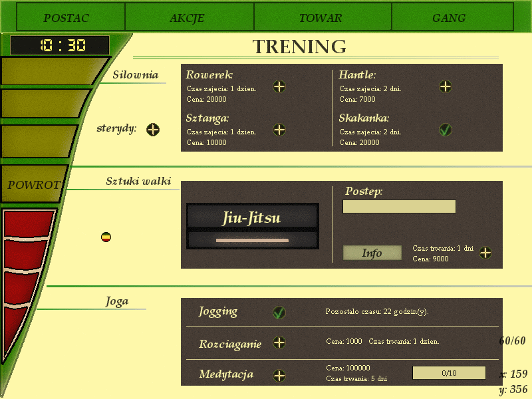Click the plus icon next to Rowerek
This screenshot has width=532, height=399.
pos(279,87)
